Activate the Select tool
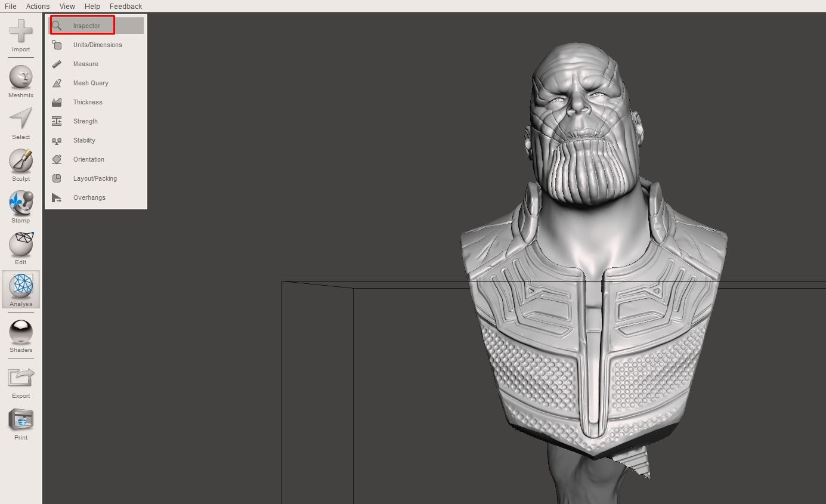 pos(20,121)
